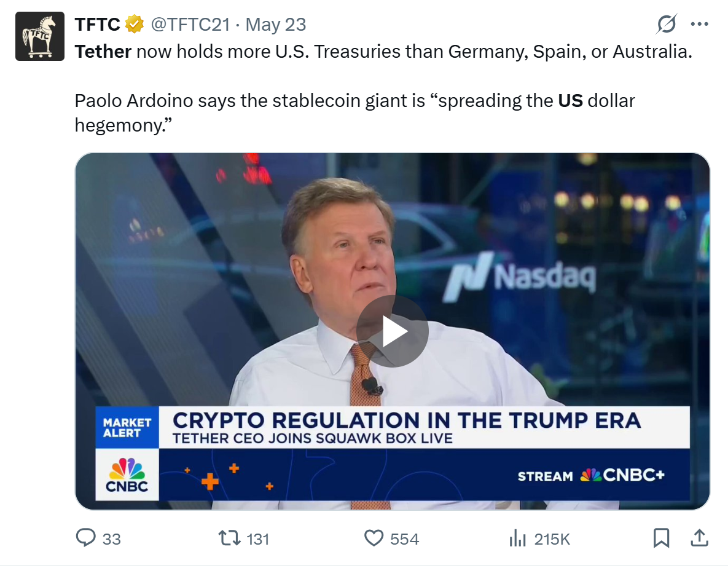Screen dimensions: 728x568
Task: Open the May 23 timestamp link
Action: (x=276, y=25)
